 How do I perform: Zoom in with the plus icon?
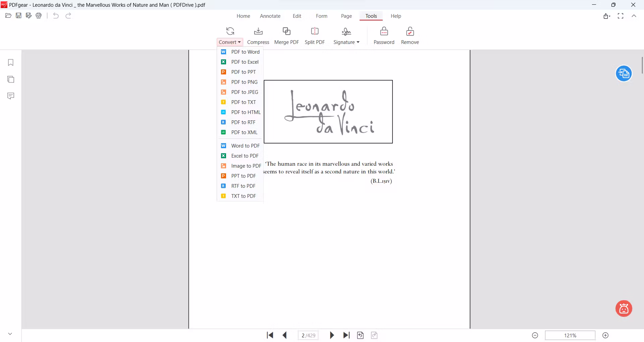[x=605, y=335]
